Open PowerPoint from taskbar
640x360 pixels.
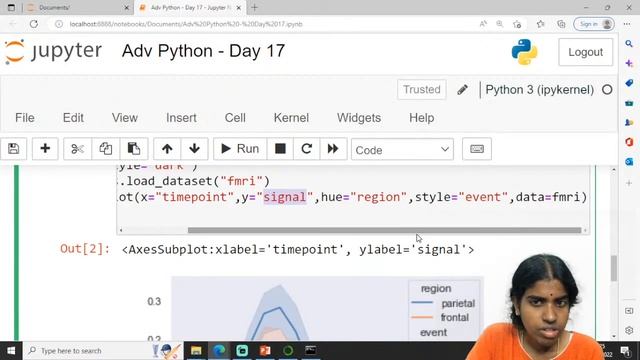pyautogui.click(x=265, y=351)
